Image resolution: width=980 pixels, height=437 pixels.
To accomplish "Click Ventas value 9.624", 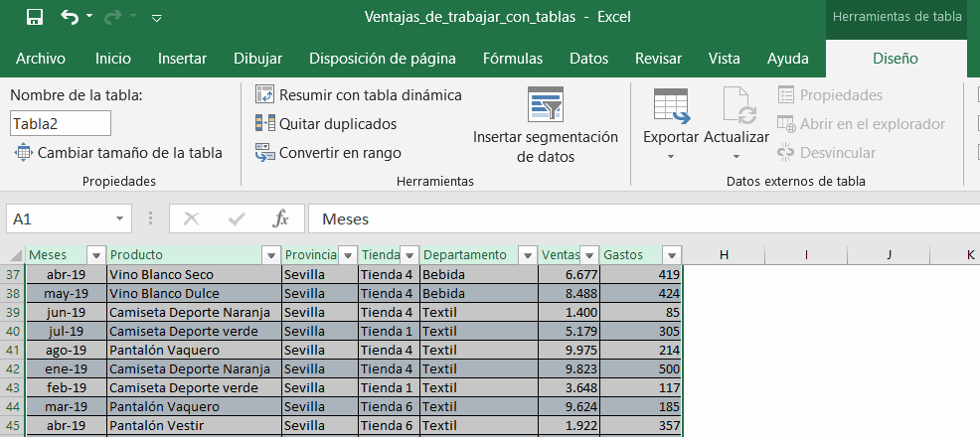I will tap(569, 407).
